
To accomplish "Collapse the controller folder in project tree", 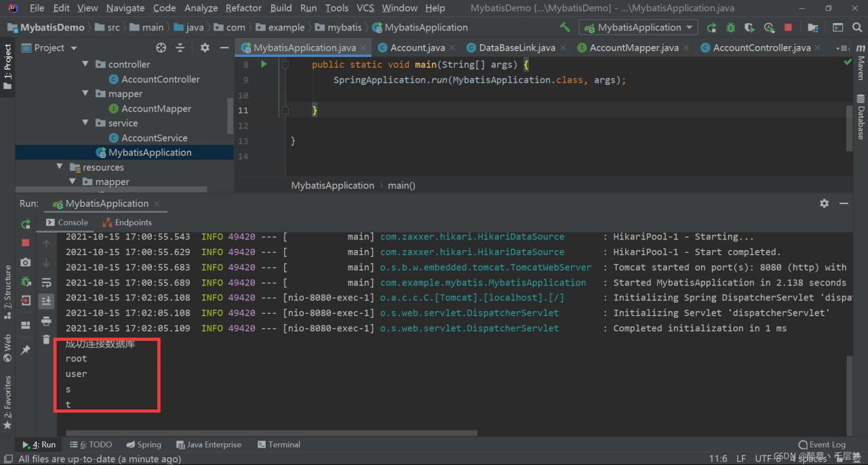I will [85, 64].
